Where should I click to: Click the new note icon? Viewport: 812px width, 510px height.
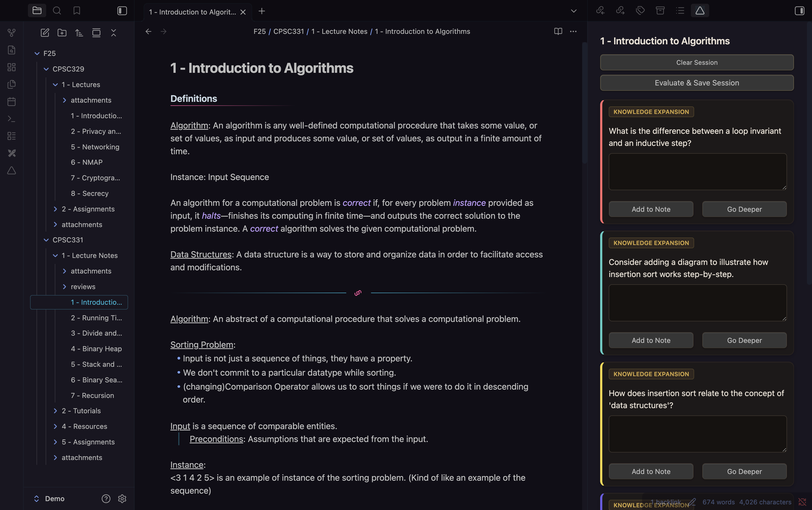click(x=45, y=33)
